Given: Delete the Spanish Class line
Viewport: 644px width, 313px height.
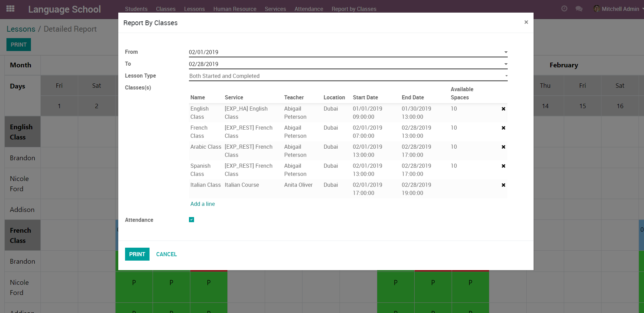Looking at the screenshot, I should 503,166.
